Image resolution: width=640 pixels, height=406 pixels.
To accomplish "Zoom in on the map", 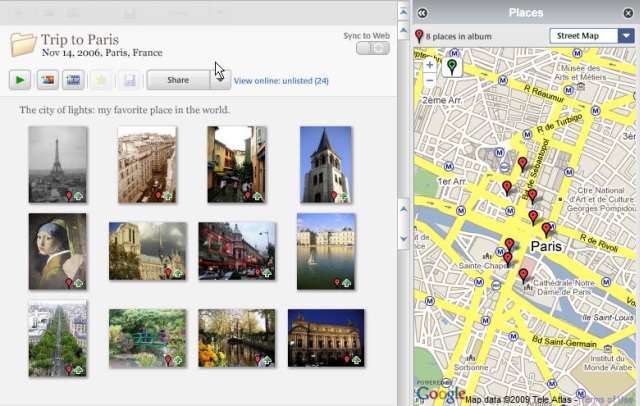I will click(429, 65).
